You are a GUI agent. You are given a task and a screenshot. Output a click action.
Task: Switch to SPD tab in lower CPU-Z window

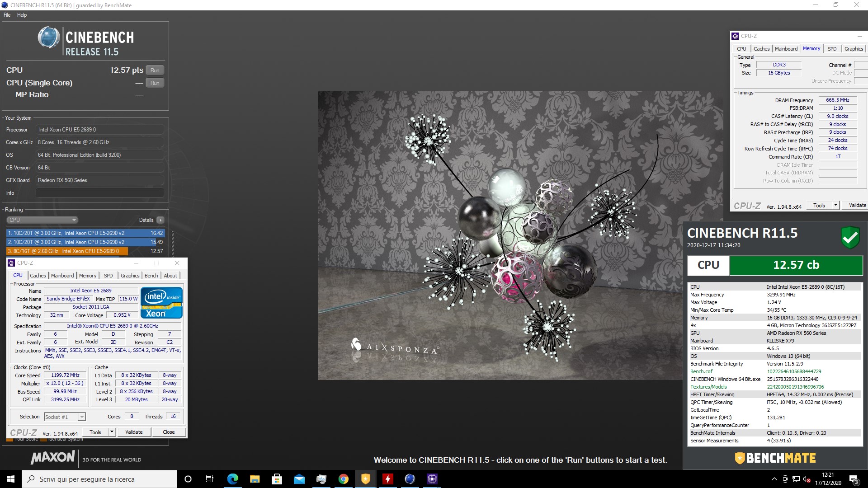(108, 276)
